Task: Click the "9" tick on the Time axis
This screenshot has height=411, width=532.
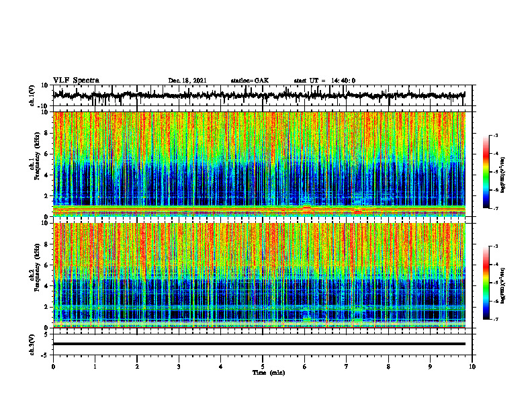Action: (430, 367)
